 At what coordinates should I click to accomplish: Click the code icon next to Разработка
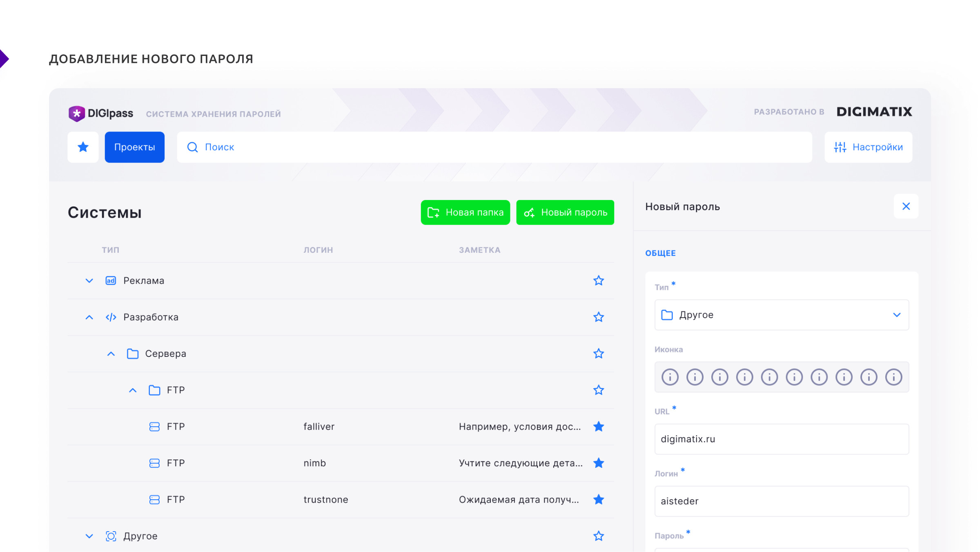111,317
